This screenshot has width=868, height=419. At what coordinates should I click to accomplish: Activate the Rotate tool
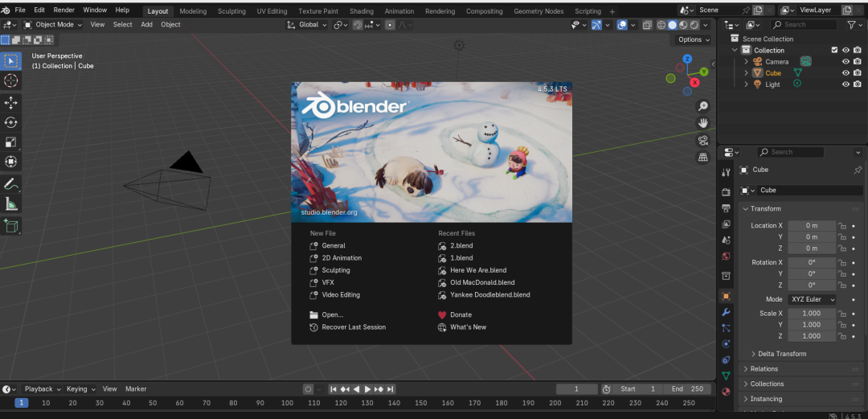[10, 122]
